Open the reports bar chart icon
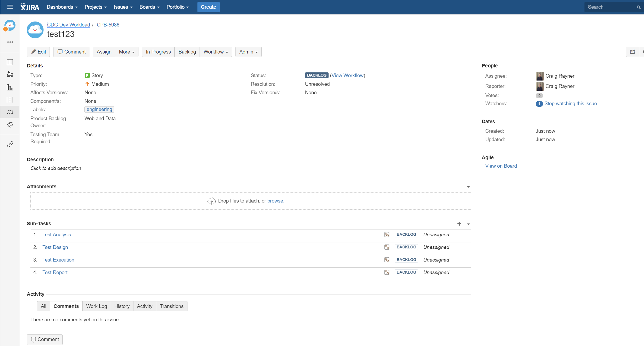 [x=10, y=87]
